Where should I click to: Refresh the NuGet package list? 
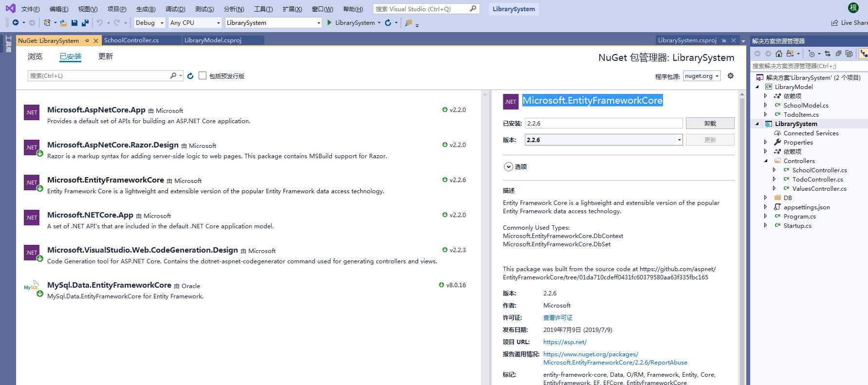coord(190,76)
